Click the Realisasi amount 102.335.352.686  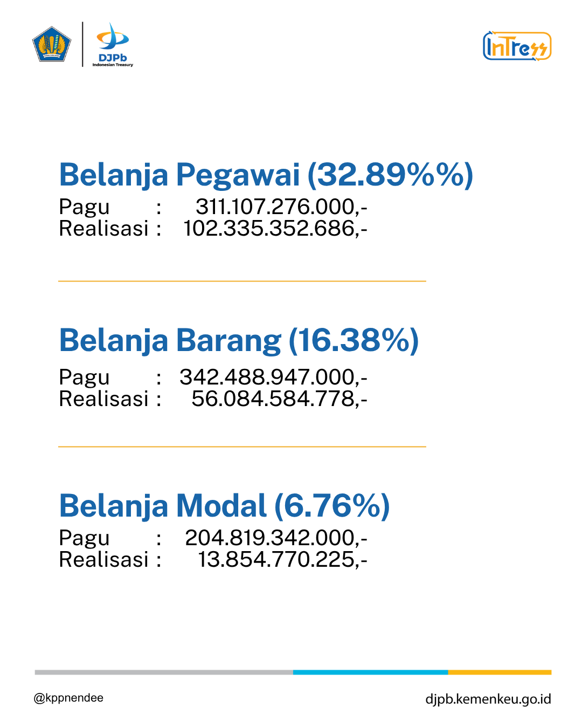click(x=275, y=229)
